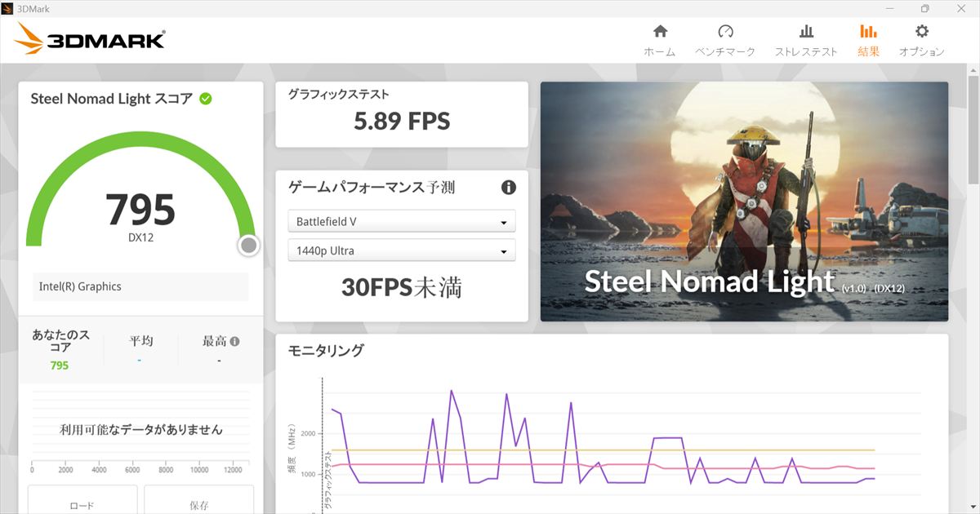Open the ベンチマーク gauge icon
Screen dimensions: 980x514
point(725,32)
